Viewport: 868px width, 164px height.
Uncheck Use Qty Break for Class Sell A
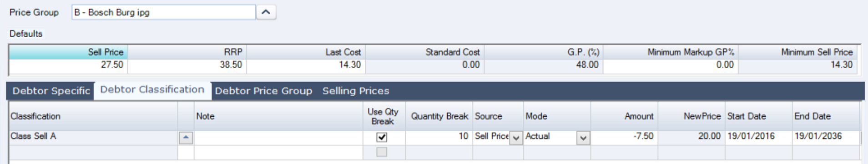[x=382, y=137]
